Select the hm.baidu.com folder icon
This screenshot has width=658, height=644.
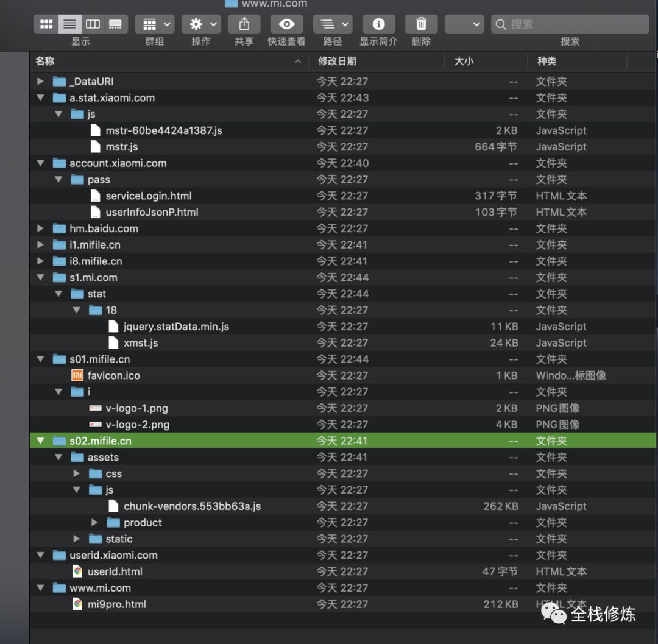point(59,228)
